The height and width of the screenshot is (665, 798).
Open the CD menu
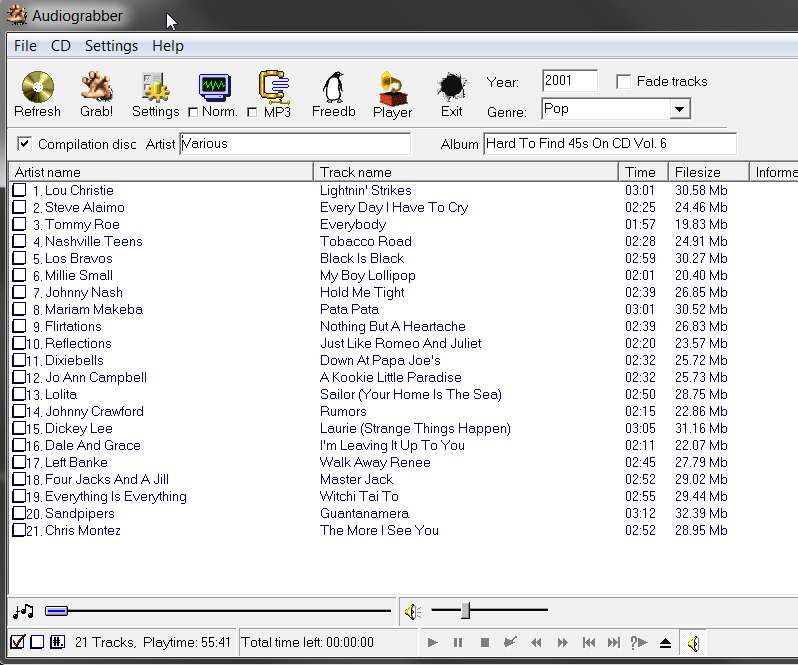click(61, 46)
